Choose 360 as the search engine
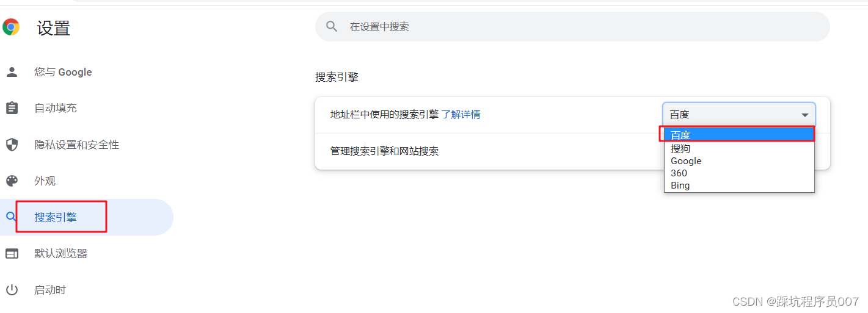 pos(739,173)
